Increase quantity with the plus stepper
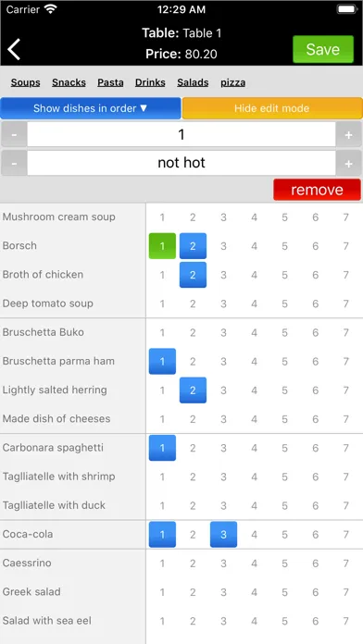363x644 pixels. click(348, 135)
